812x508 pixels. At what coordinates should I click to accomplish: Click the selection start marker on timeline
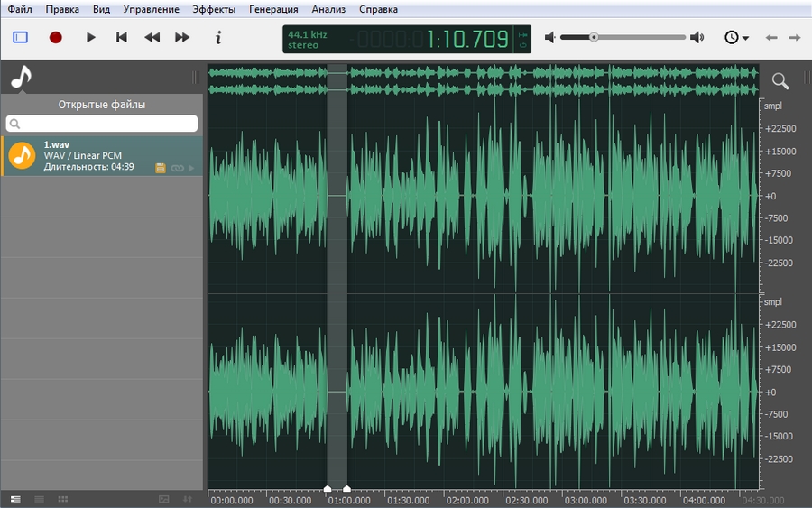tap(328, 488)
